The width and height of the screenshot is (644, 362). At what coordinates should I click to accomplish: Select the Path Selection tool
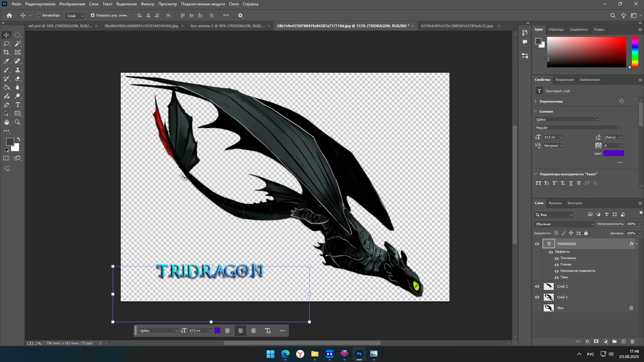click(x=7, y=114)
